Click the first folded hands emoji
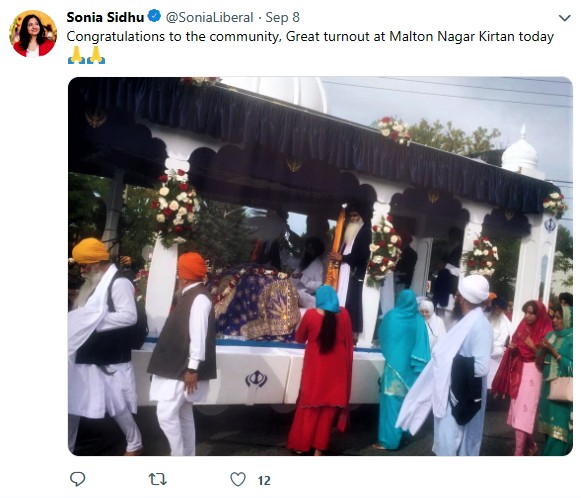This screenshot has width=581, height=498. click(x=77, y=55)
